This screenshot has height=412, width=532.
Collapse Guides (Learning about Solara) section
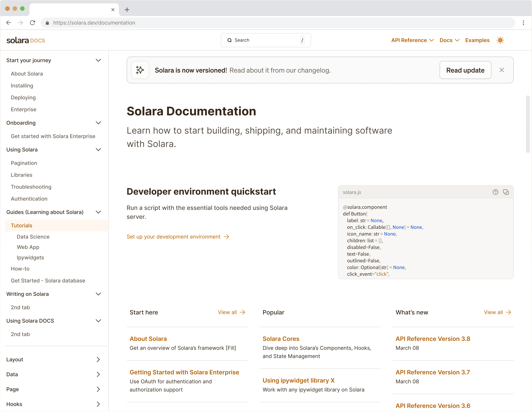[x=98, y=212]
